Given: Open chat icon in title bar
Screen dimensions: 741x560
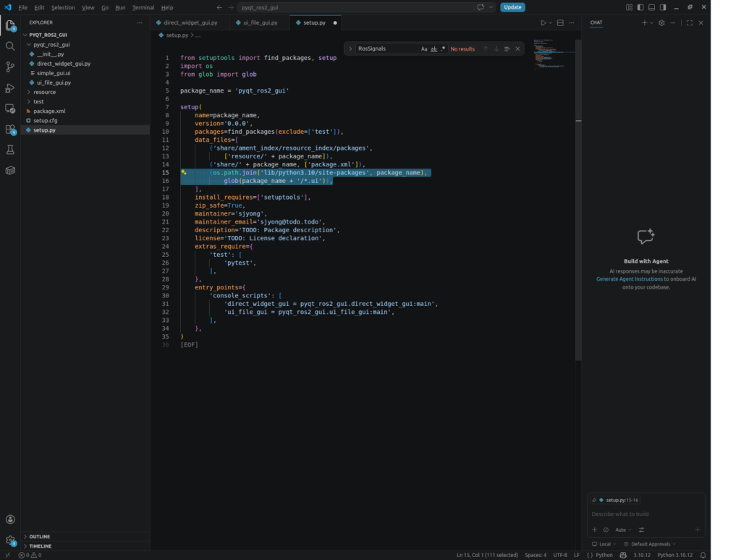Looking at the screenshot, I should coord(480,7).
